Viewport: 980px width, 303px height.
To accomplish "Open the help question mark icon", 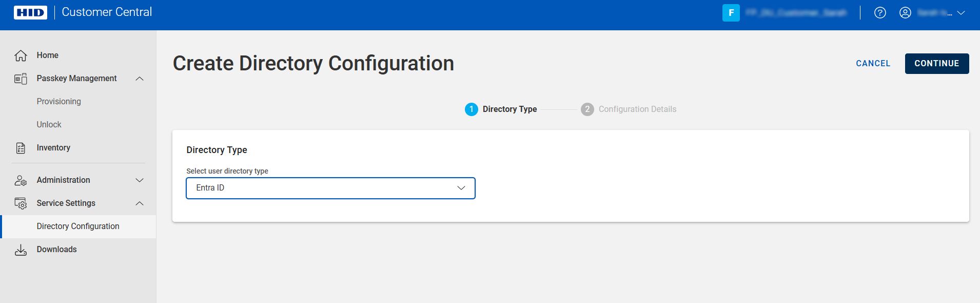I will click(x=880, y=13).
